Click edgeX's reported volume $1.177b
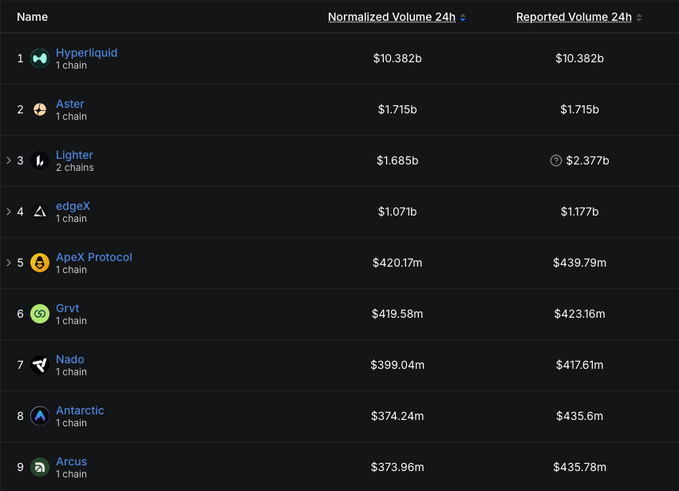679x491 pixels. tap(579, 212)
